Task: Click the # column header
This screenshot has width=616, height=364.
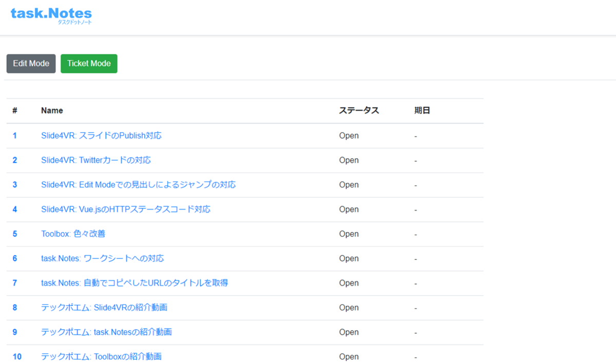Action: [14, 110]
